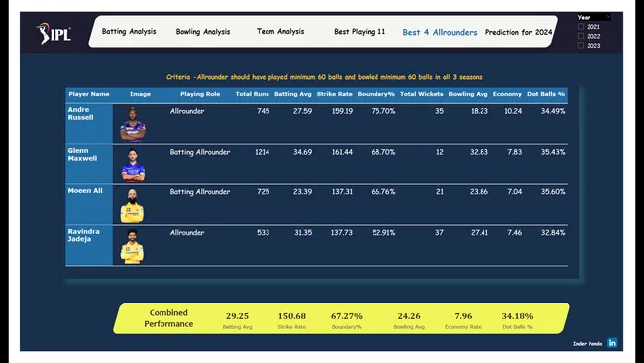
Task: Click the combined bowling average 24.26 card
Action: 409,320
